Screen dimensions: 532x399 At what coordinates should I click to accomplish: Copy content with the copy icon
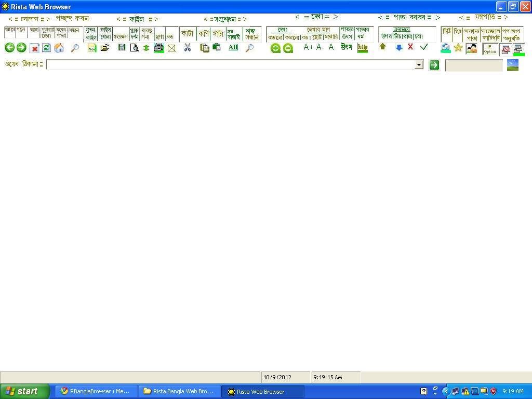205,47
